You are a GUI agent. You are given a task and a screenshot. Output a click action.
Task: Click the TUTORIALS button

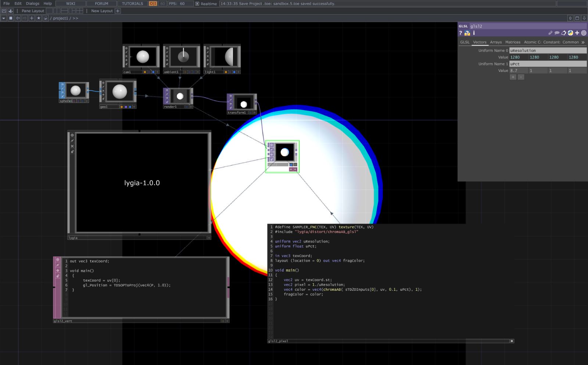pyautogui.click(x=132, y=4)
